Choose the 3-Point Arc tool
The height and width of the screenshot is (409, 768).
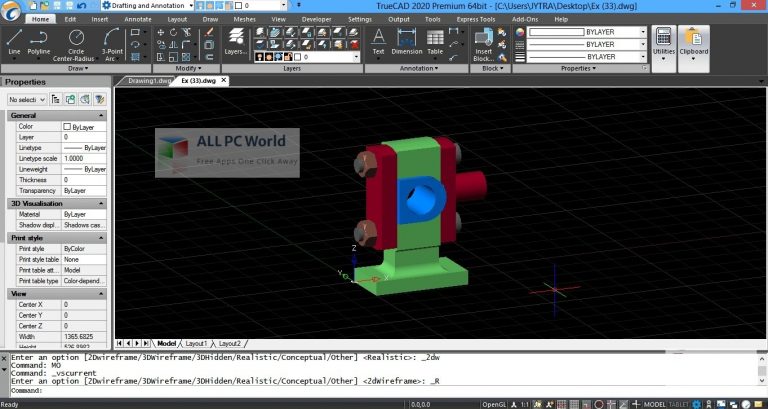click(113, 42)
